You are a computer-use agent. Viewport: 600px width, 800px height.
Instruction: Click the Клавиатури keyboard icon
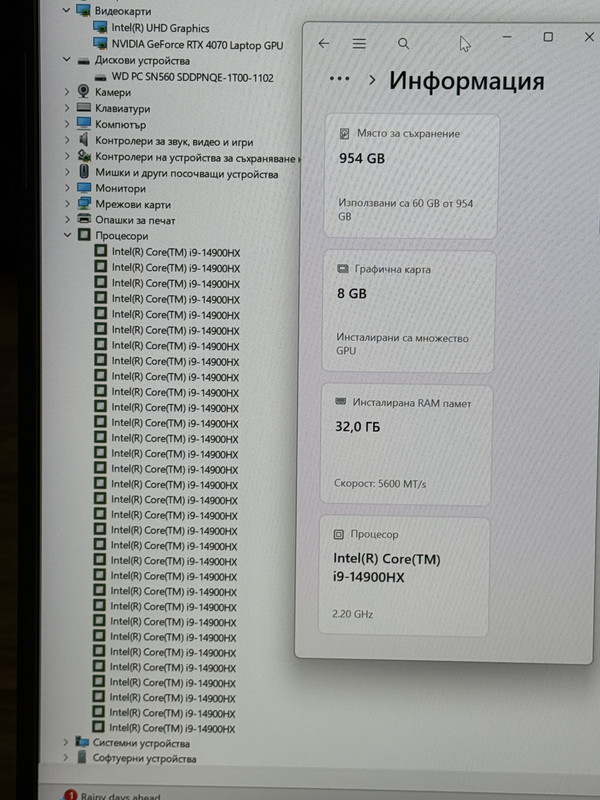click(84, 108)
